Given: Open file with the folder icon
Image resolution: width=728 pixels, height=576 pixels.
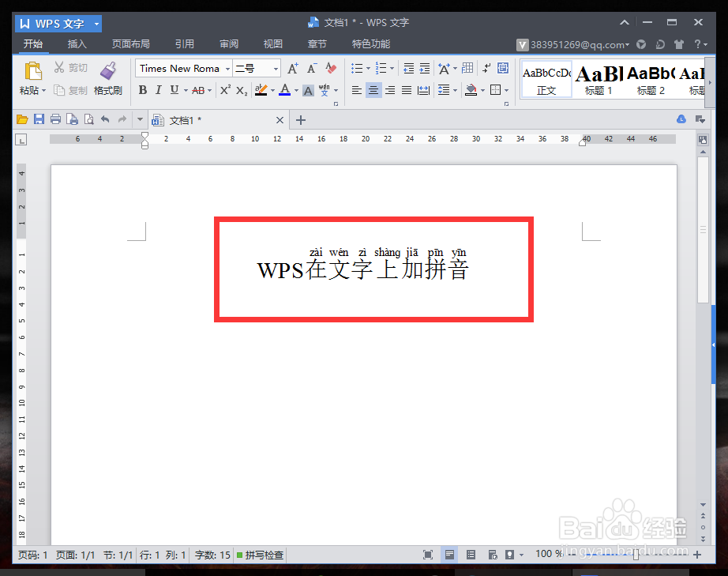Looking at the screenshot, I should point(22,119).
